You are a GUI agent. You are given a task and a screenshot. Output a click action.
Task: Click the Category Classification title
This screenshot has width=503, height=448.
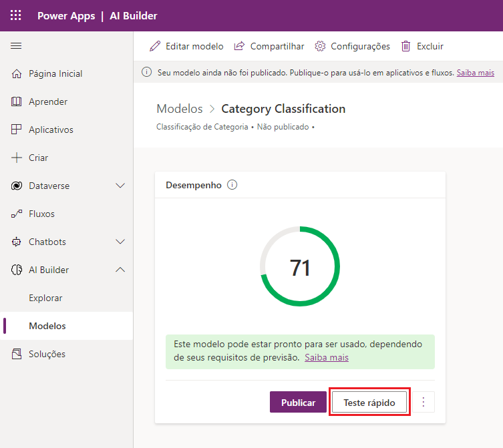tap(283, 109)
